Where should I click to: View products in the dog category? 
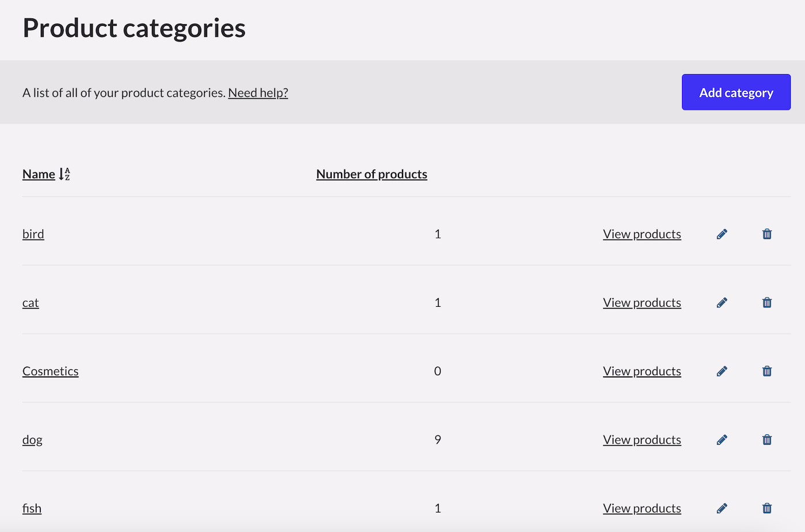click(x=642, y=440)
